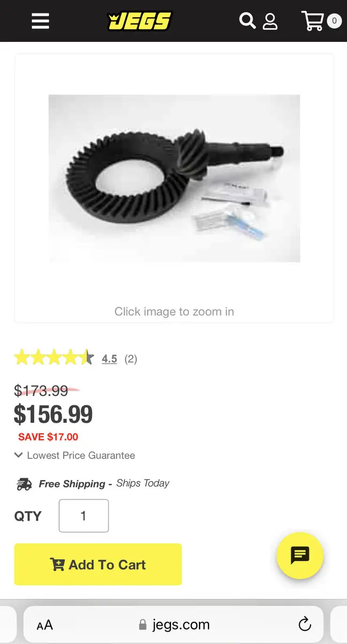Viewport: 347px width, 644px height.
Task: Reload the page in Safari
Action: (x=305, y=624)
